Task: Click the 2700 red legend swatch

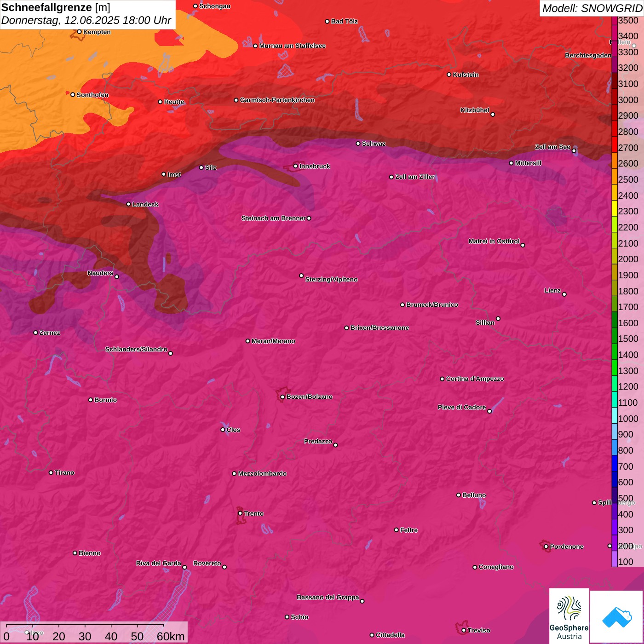Action: [615, 144]
